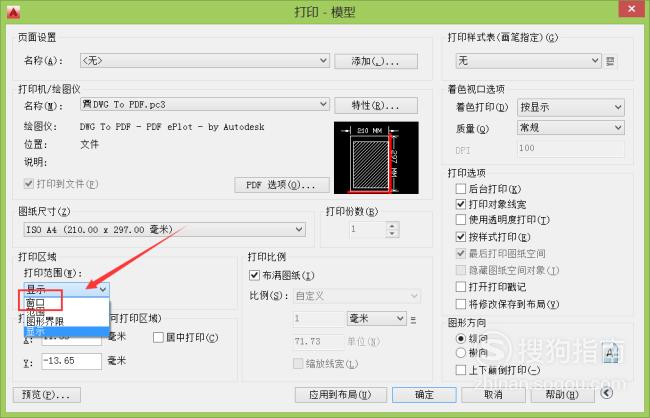Viewport: 650px width, 418px height.
Task: Increase copies with stepper up arrow
Action: [x=393, y=226]
